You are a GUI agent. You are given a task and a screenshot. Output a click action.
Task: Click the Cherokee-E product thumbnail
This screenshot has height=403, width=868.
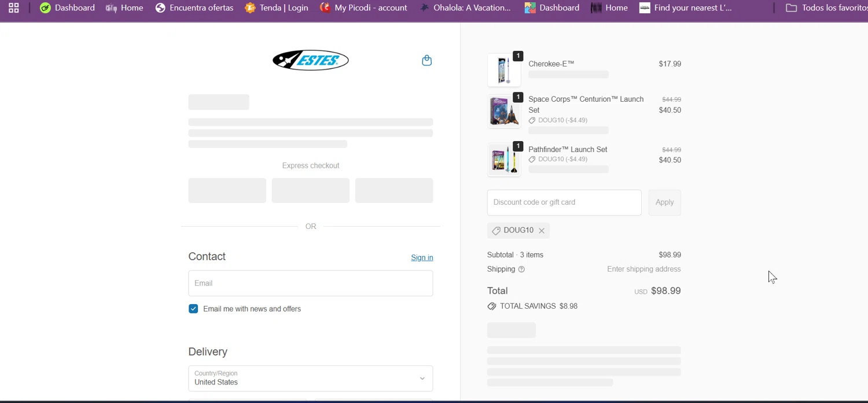(x=504, y=70)
